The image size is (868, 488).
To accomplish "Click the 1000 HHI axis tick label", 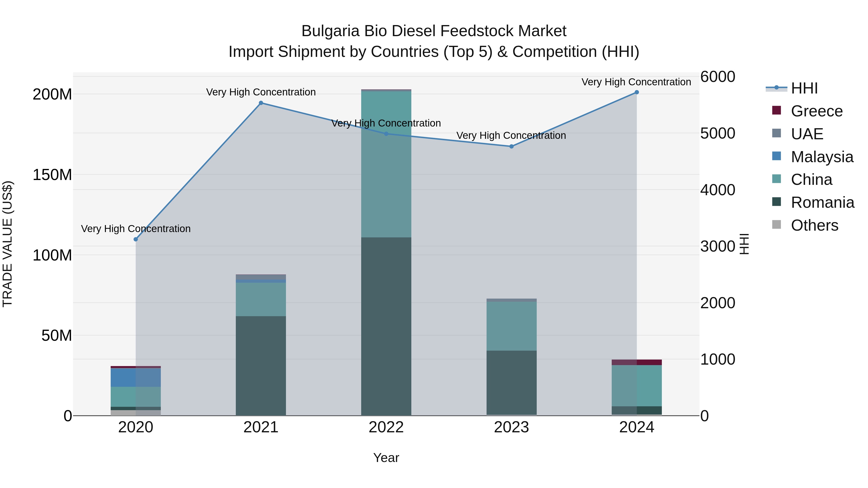I will 718,359.
